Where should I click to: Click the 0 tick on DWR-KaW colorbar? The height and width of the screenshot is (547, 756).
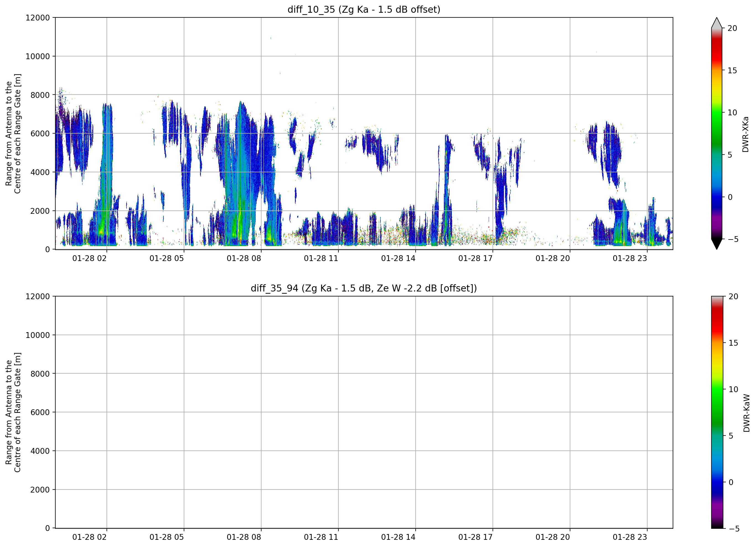[731, 482]
